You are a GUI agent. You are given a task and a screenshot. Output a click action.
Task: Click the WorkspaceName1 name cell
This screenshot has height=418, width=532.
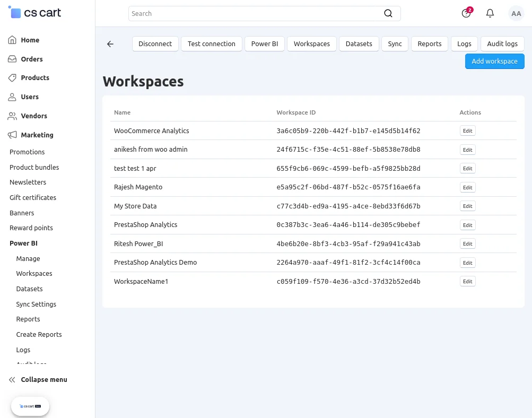[141, 281]
